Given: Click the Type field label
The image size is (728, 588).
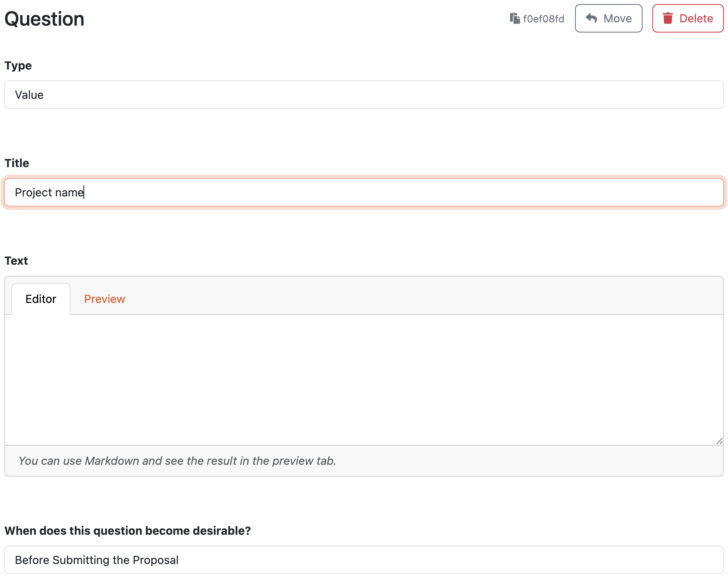Looking at the screenshot, I should [x=18, y=65].
